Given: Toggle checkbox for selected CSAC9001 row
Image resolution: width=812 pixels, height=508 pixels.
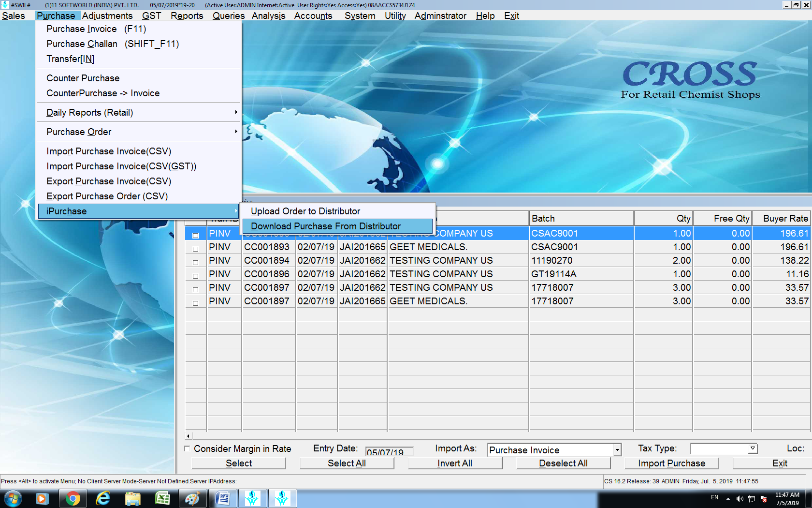Looking at the screenshot, I should [x=196, y=236].
